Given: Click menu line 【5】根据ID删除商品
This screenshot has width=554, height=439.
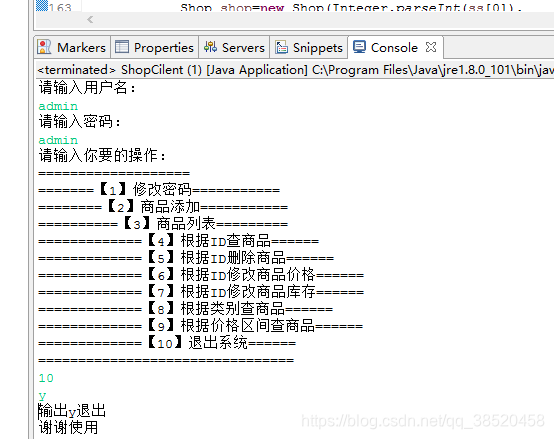Looking at the screenshot, I should [x=186, y=258].
